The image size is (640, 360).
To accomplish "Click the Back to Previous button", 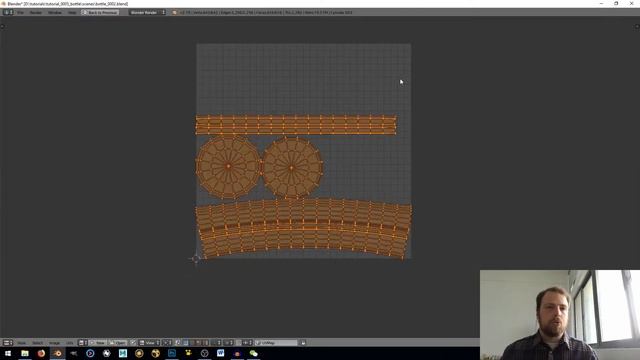I will (100, 13).
